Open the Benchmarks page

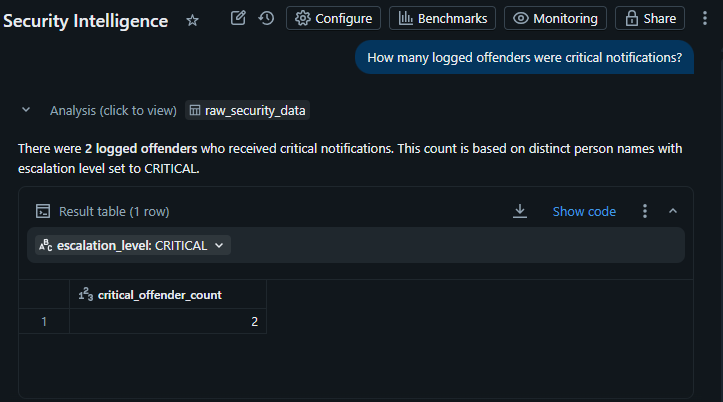click(x=442, y=18)
